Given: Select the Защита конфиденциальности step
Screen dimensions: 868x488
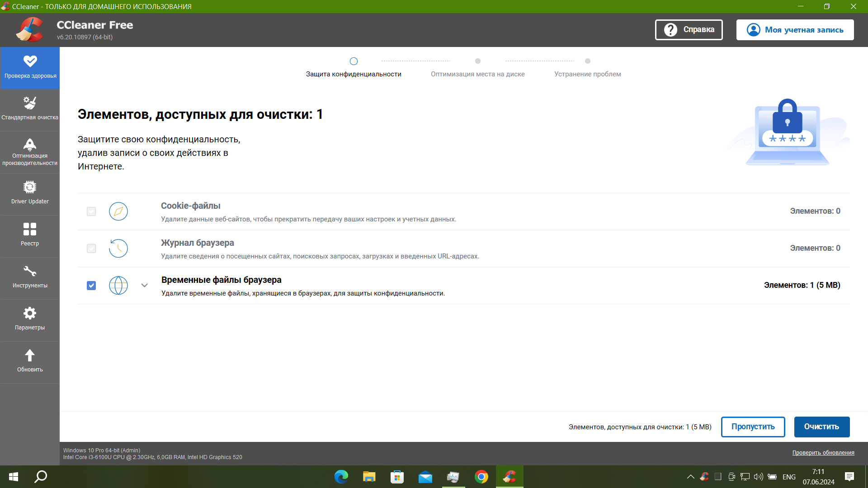Looking at the screenshot, I should pyautogui.click(x=354, y=67).
